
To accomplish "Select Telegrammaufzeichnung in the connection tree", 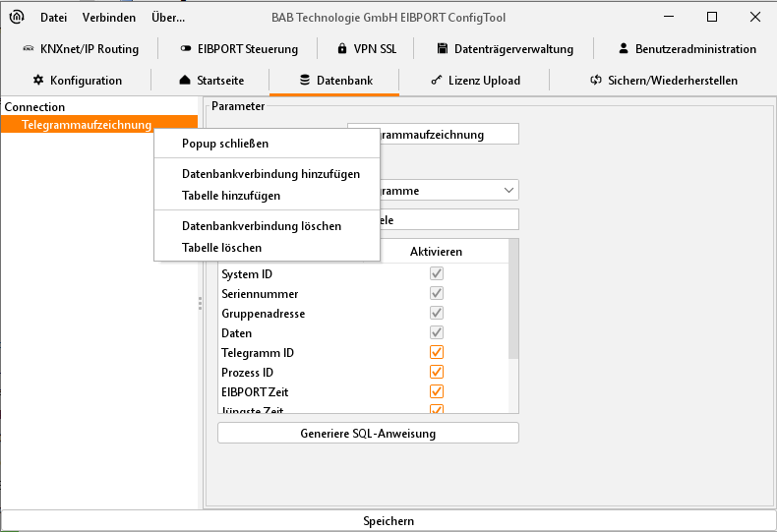I will (x=87, y=125).
